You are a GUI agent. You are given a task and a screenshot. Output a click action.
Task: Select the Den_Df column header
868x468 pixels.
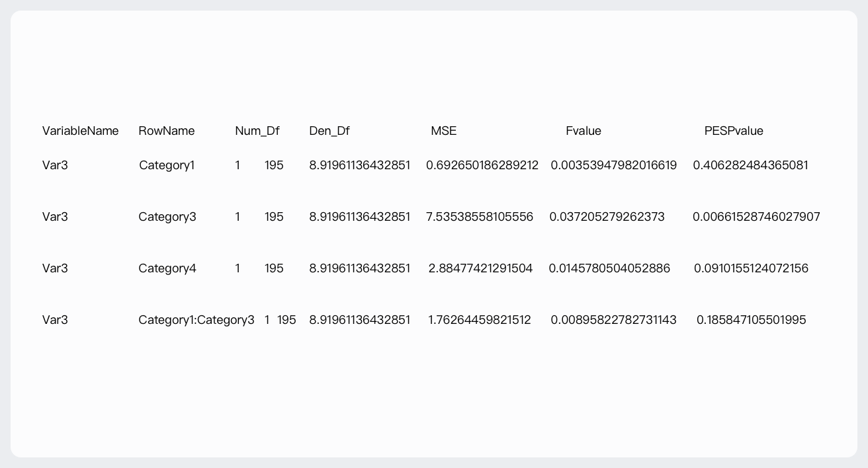tap(329, 131)
